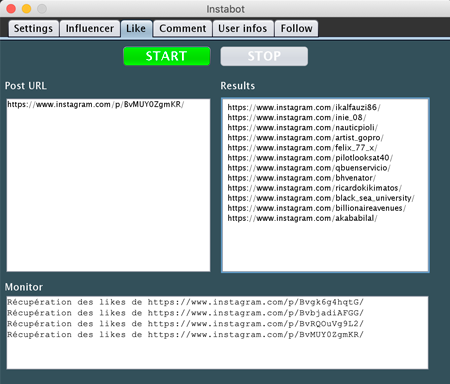
Task: Select result pilotlooksat40 URL
Action: pos(310,158)
